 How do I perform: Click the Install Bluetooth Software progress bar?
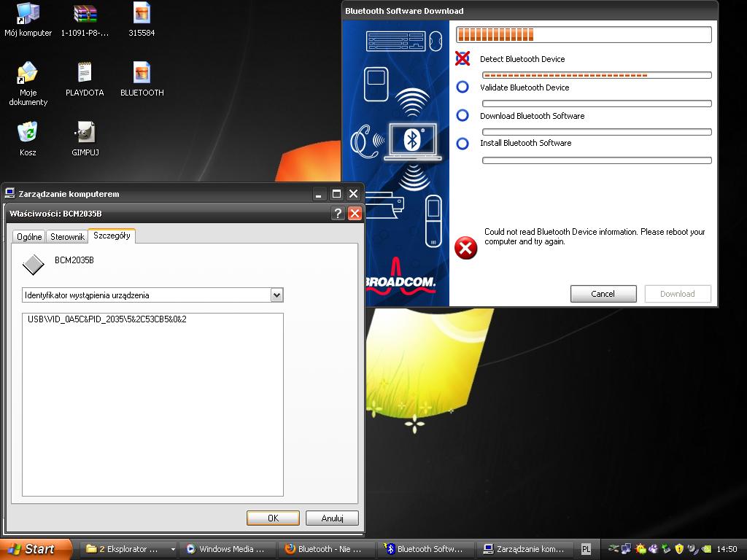597,160
